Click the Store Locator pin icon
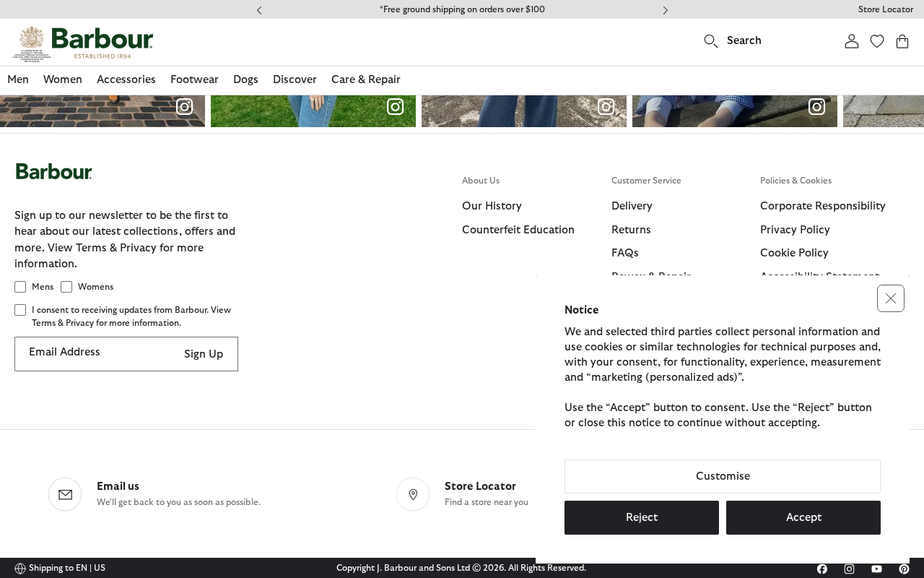The height and width of the screenshot is (578, 924). pyautogui.click(x=413, y=494)
